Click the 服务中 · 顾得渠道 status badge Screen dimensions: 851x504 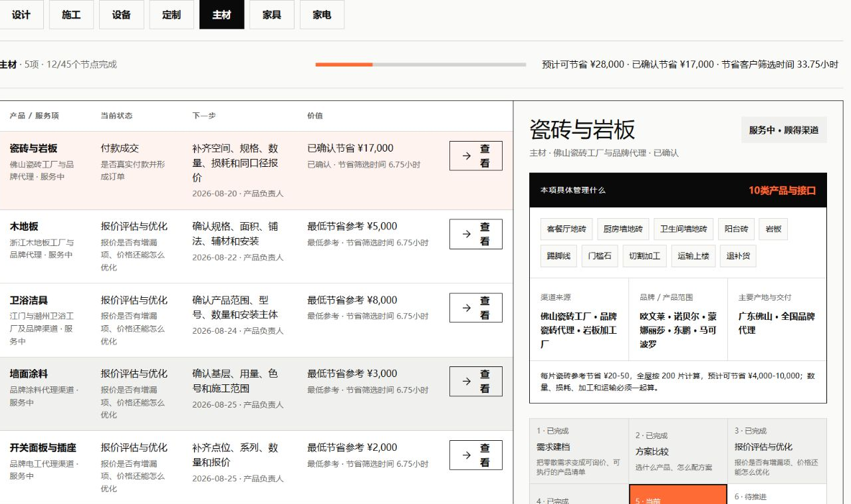click(784, 130)
